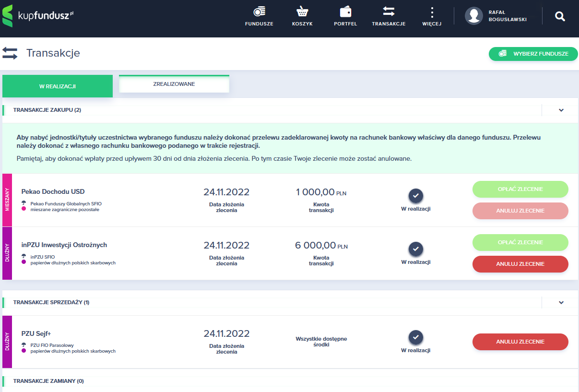Click the user name Rafał Bogusławski
This screenshot has height=392, width=579.
(508, 16)
